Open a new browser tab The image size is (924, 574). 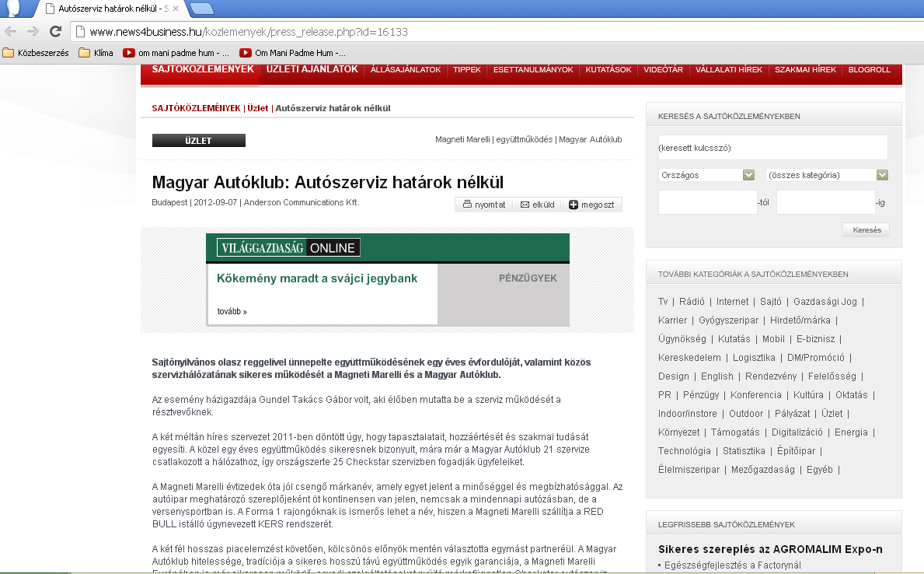click(x=201, y=9)
